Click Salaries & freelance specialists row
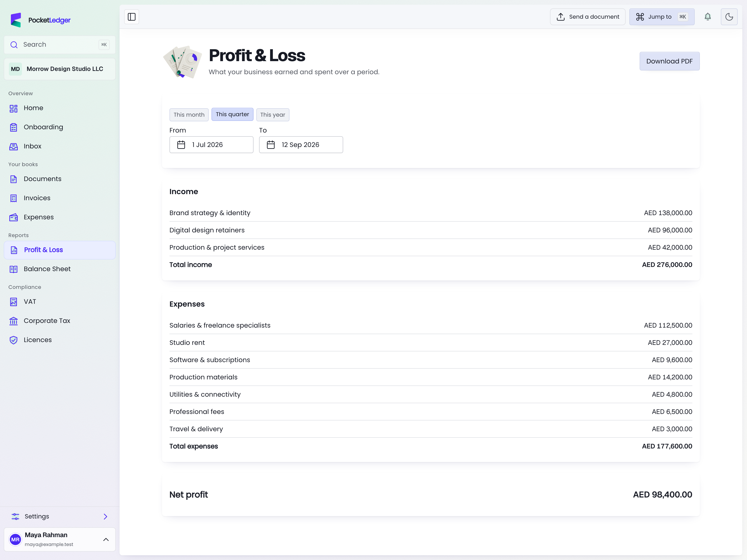Image resolution: width=747 pixels, height=560 pixels. [431, 325]
